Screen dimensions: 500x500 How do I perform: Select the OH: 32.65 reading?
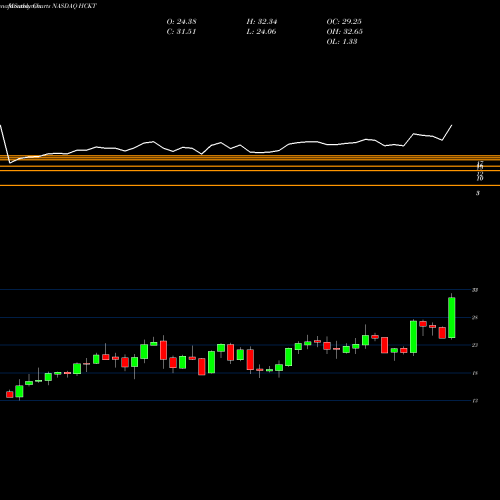pos(345,32)
